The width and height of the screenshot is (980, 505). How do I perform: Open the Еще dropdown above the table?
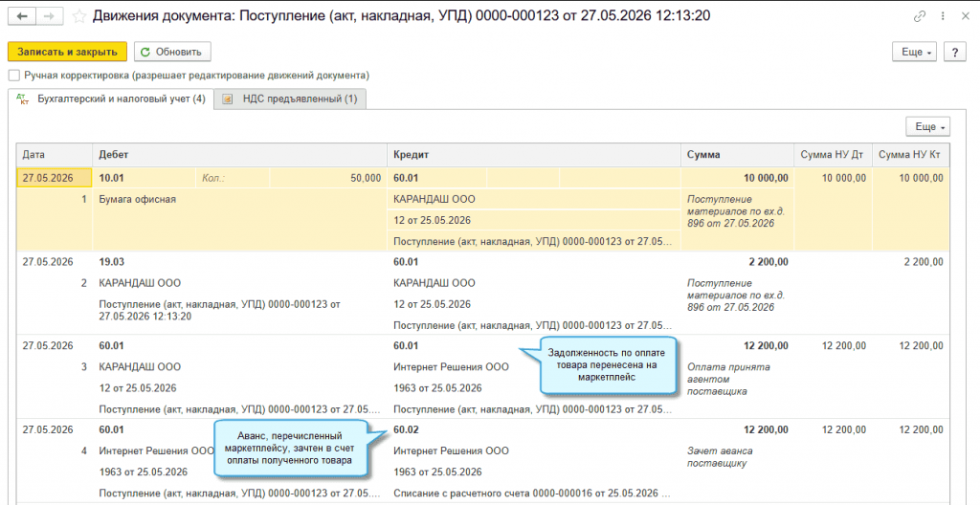point(927,127)
